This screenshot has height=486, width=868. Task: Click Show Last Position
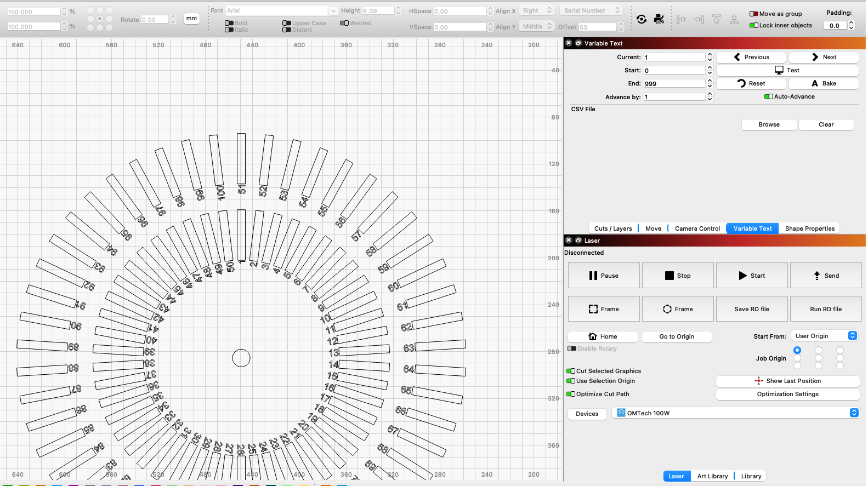click(x=787, y=381)
